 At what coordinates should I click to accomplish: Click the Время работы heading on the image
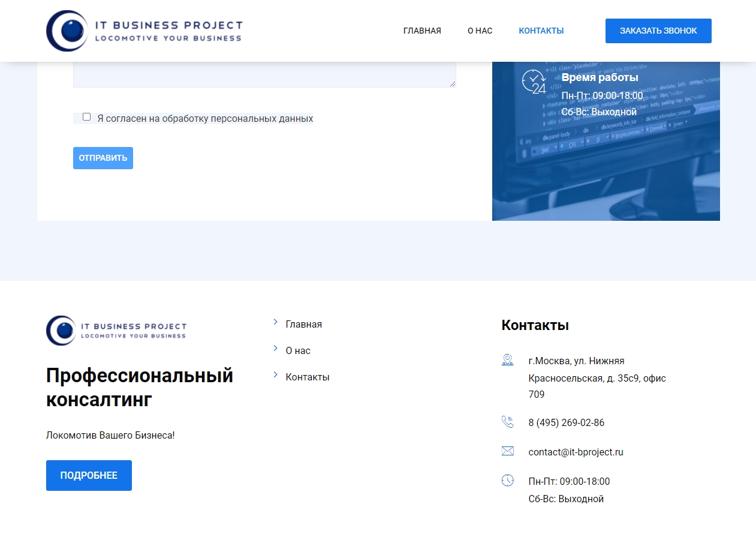pyautogui.click(x=600, y=77)
